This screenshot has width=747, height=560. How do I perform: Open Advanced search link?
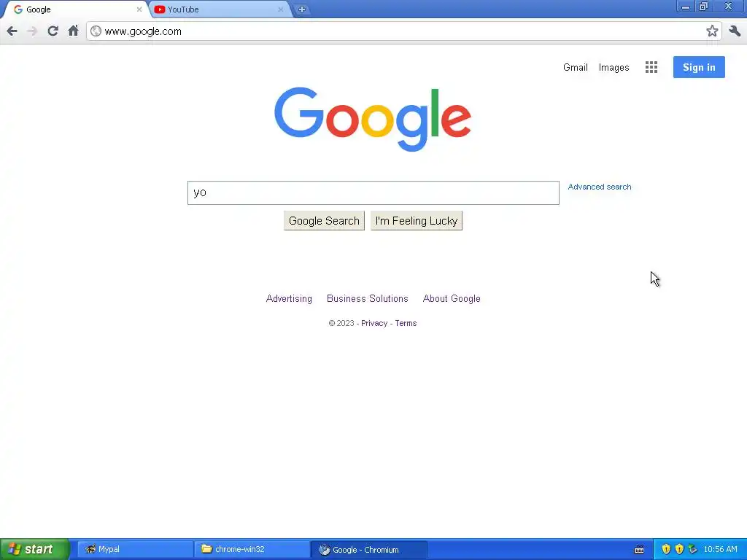point(600,187)
